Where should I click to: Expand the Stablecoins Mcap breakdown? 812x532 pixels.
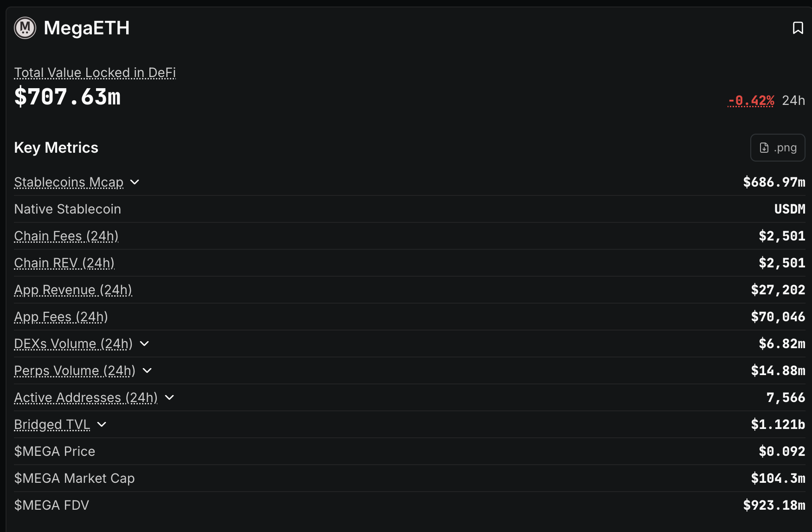point(135,182)
